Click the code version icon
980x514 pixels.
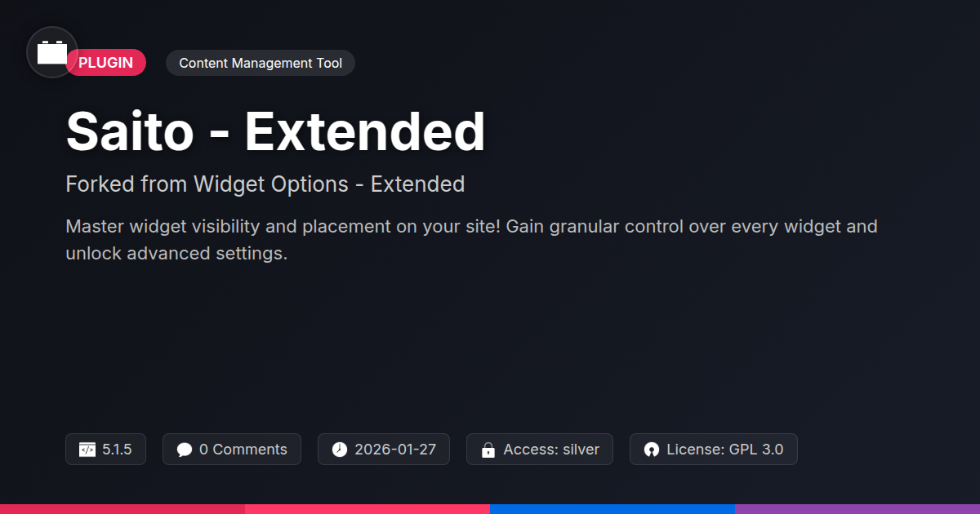[87, 450]
